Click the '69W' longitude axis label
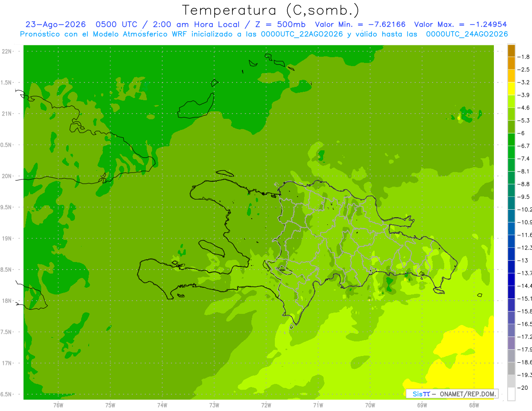Image resolution: width=532 pixels, height=411 pixels. (x=422, y=405)
